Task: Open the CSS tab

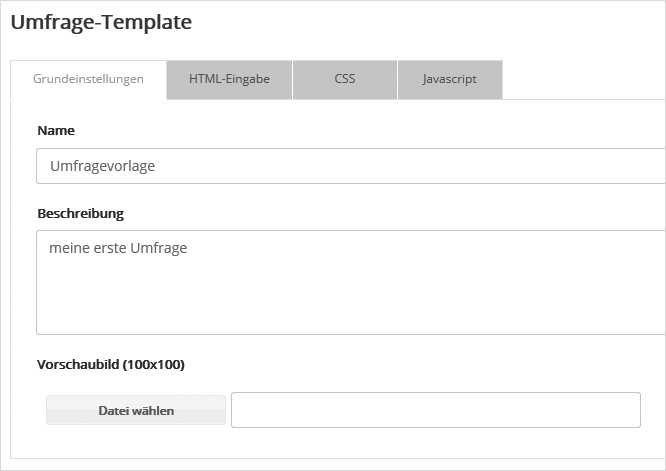Action: pyautogui.click(x=345, y=79)
